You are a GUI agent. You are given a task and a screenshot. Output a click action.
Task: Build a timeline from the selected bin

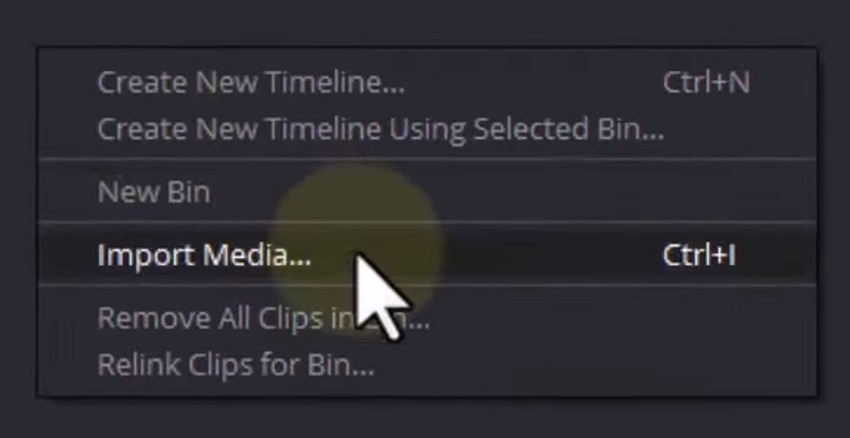427,129
